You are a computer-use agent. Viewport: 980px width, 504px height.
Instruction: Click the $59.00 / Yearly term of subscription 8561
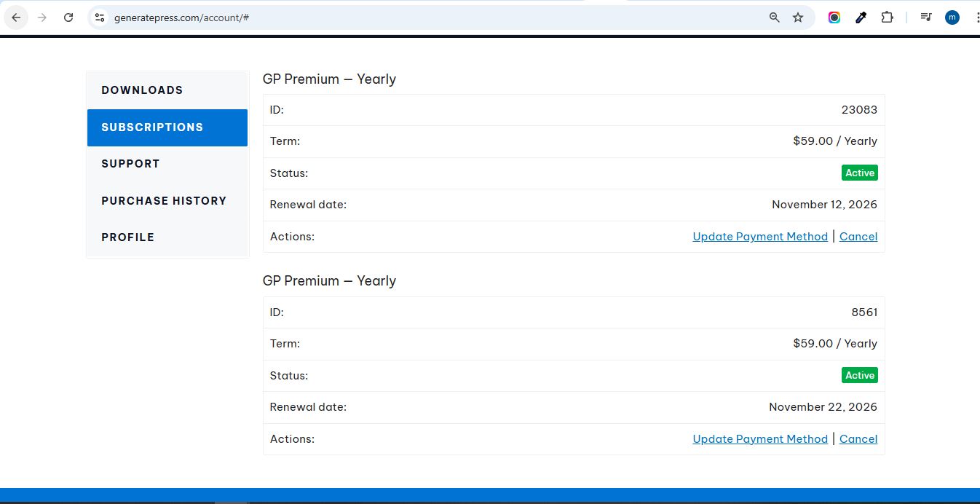coord(835,344)
